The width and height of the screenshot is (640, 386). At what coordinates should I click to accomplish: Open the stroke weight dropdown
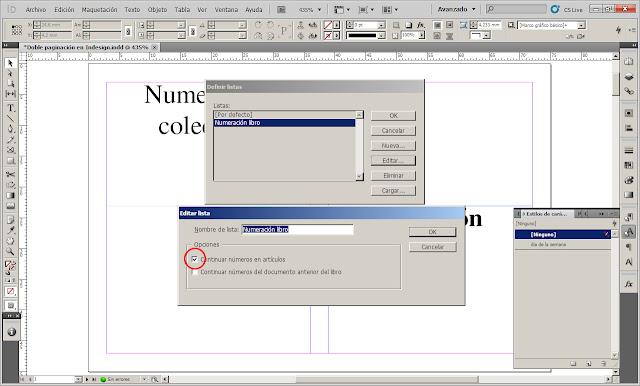click(381, 25)
